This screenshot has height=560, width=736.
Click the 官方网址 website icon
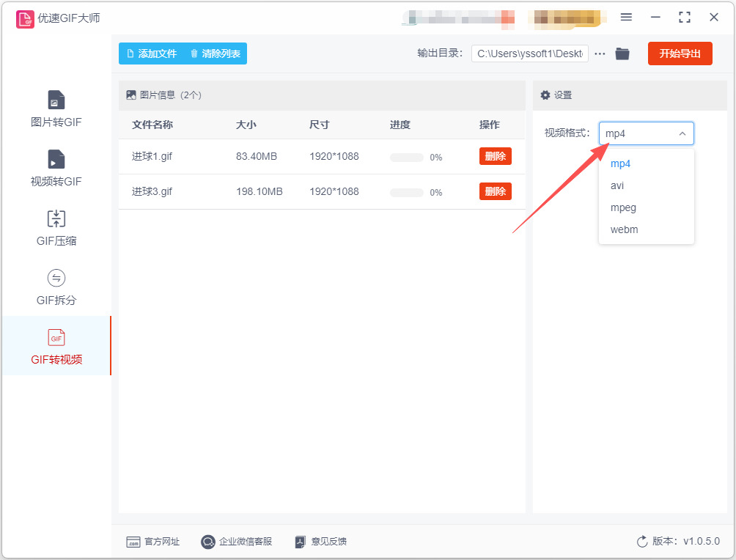[x=133, y=542]
